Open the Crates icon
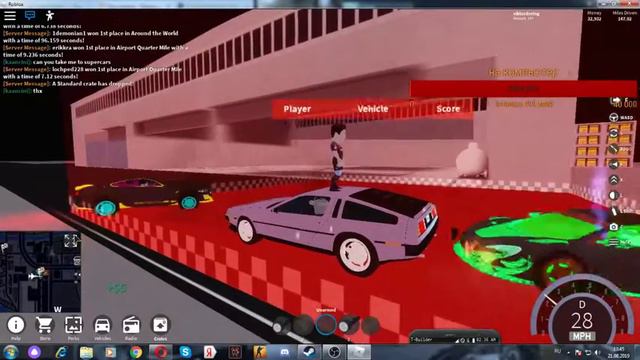 click(160, 325)
